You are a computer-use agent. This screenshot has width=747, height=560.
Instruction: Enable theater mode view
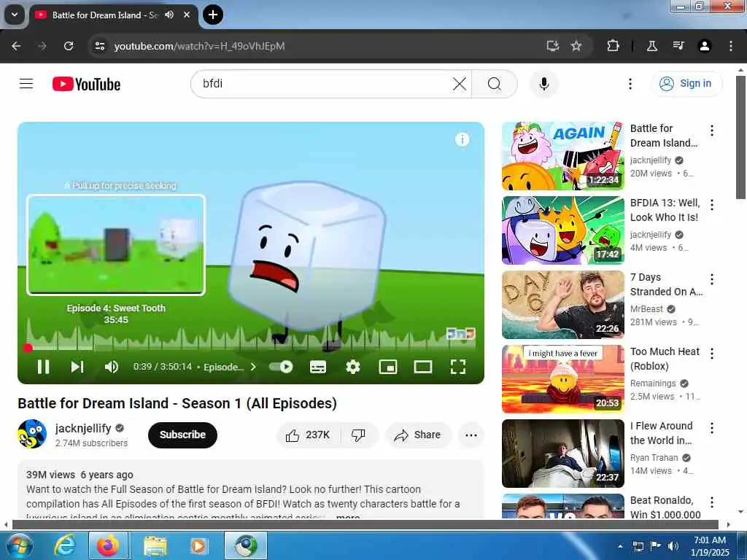pyautogui.click(x=423, y=367)
